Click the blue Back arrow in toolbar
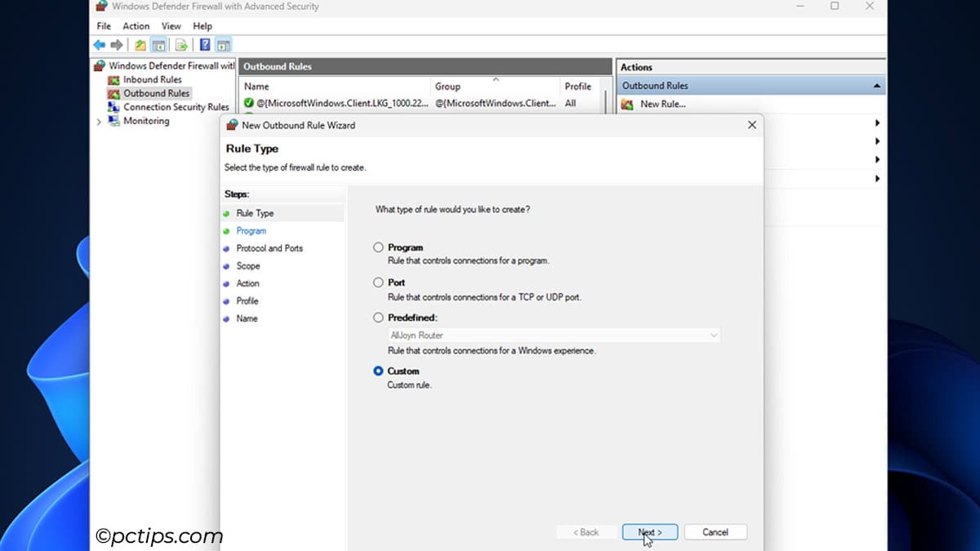This screenshot has width=980, height=551. point(100,45)
